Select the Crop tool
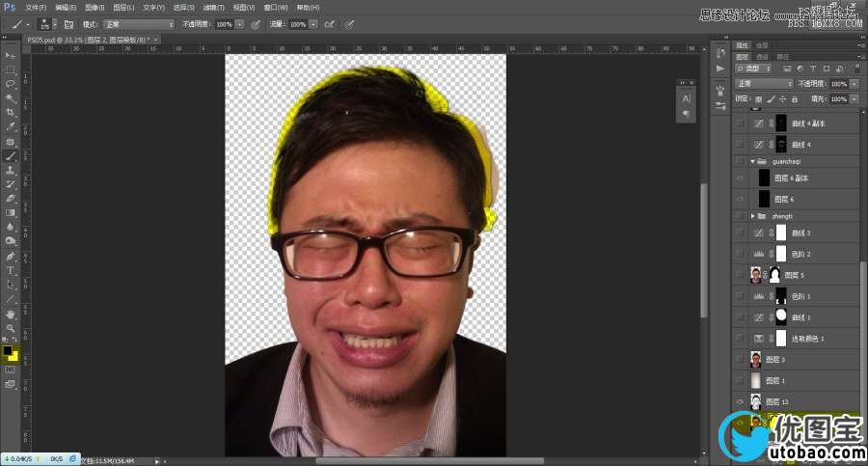Screen dimensions: 868x466 (11, 113)
